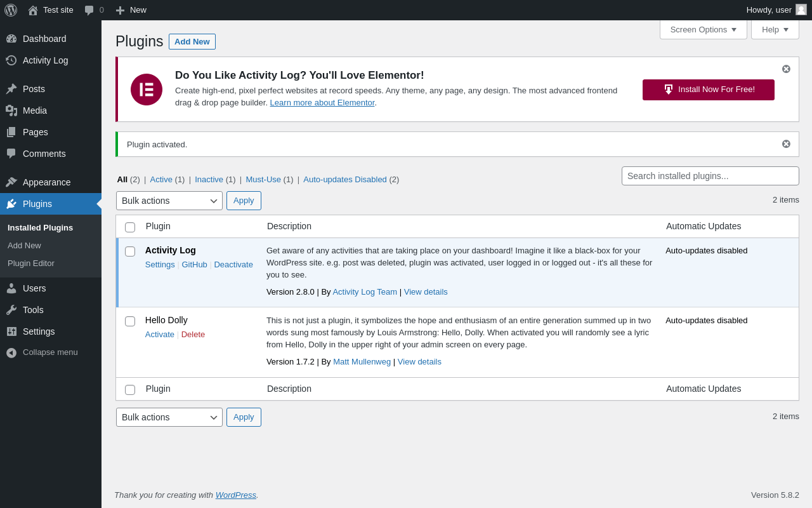This screenshot has height=508, width=812.
Task: Click Install Now For Free button
Action: click(709, 90)
